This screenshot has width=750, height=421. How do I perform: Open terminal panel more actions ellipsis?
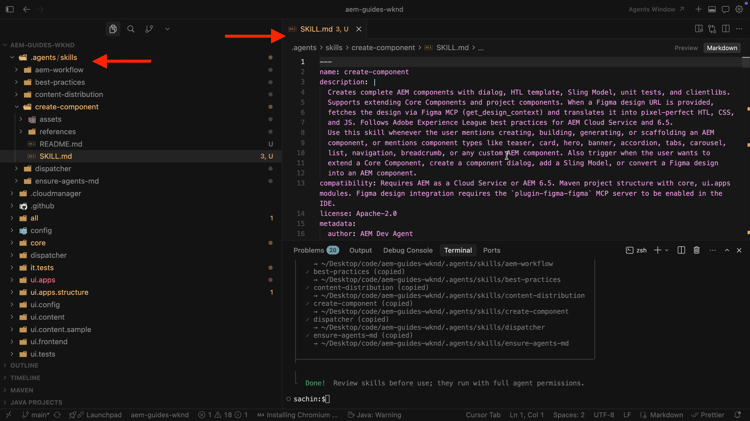tap(712, 250)
